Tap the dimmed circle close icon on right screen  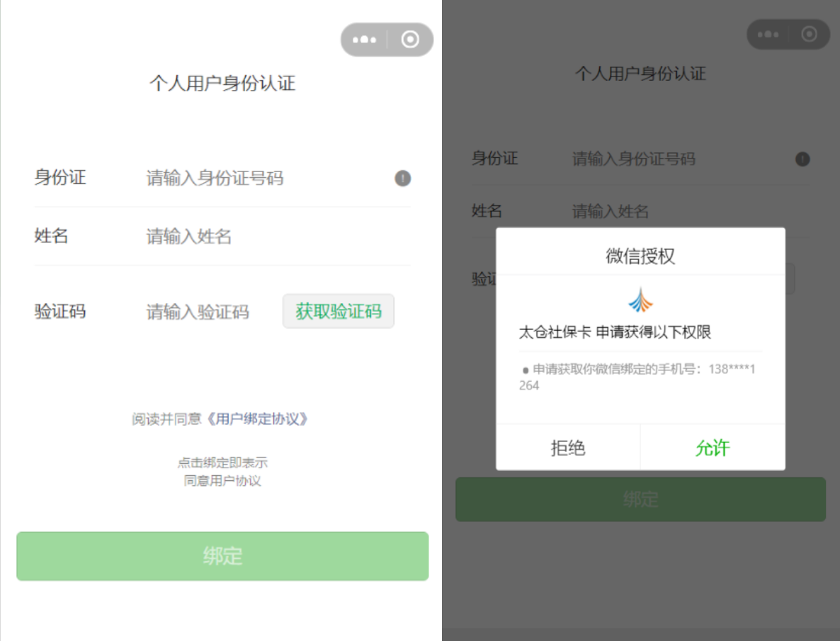pos(809,34)
